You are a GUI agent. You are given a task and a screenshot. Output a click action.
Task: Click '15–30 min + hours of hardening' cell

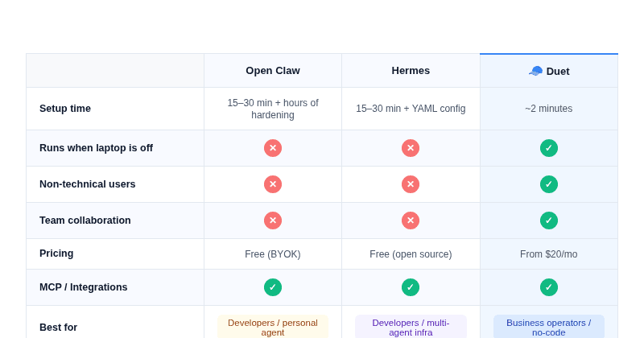click(273, 109)
